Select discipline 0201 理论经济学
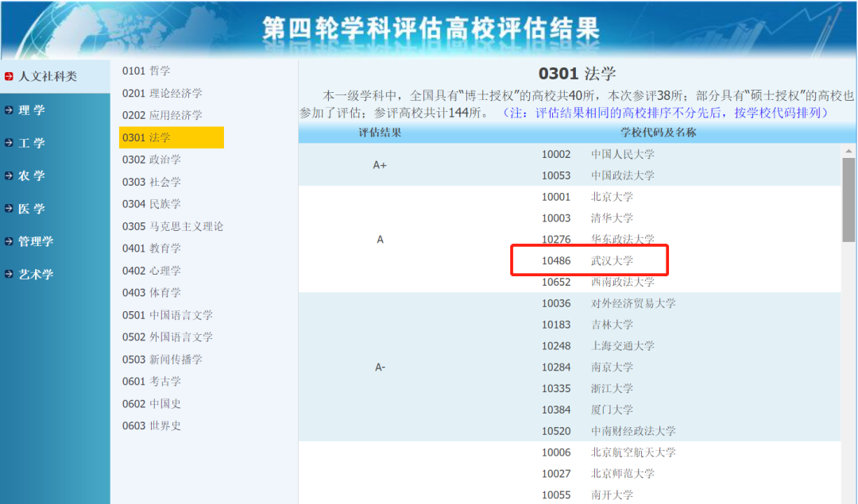 [x=162, y=94]
